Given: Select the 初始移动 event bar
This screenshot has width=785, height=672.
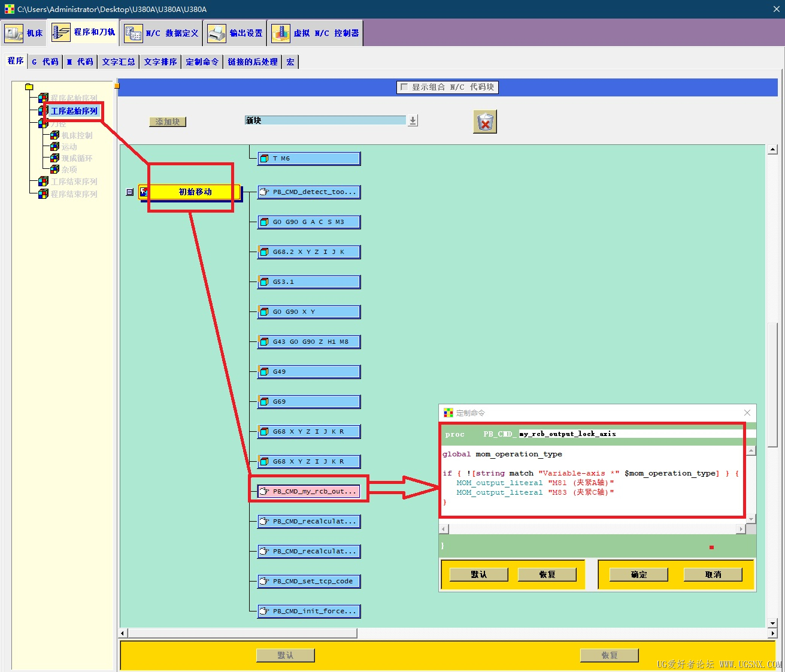Looking at the screenshot, I should click(189, 192).
